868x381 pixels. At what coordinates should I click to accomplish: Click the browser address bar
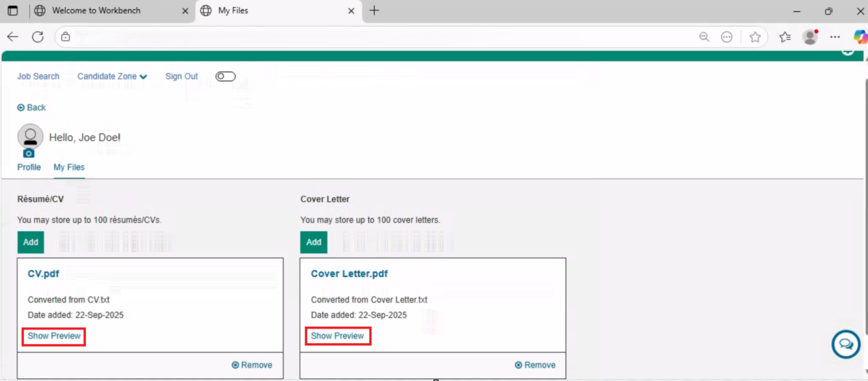[377, 37]
